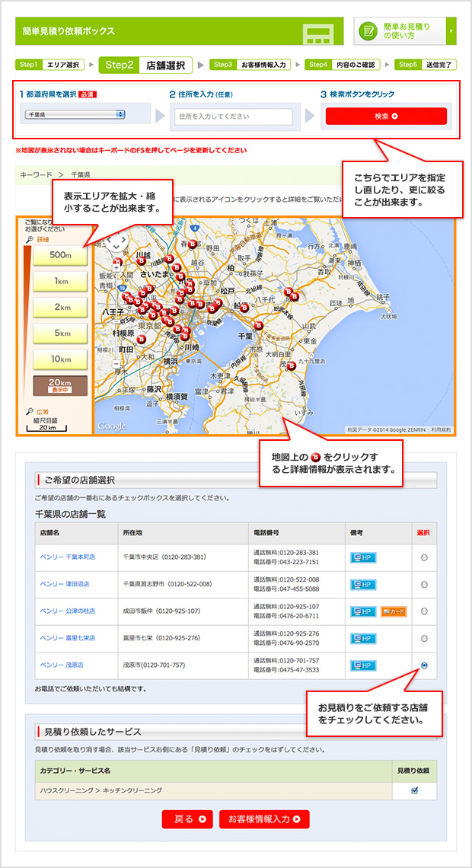Open the orange カード icon for 公津の杜店

(x=394, y=611)
